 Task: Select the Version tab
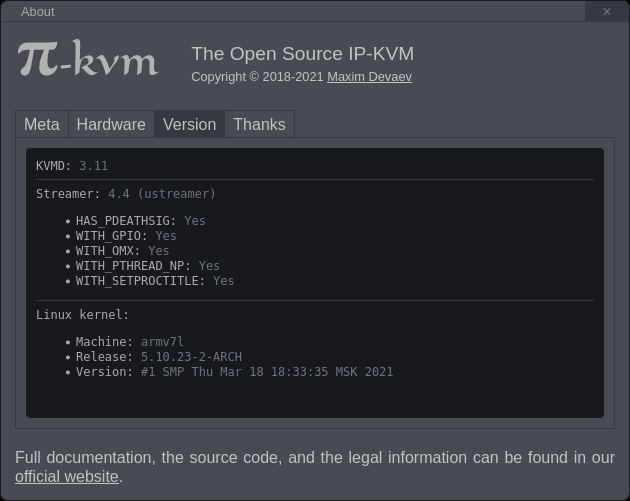click(189, 124)
